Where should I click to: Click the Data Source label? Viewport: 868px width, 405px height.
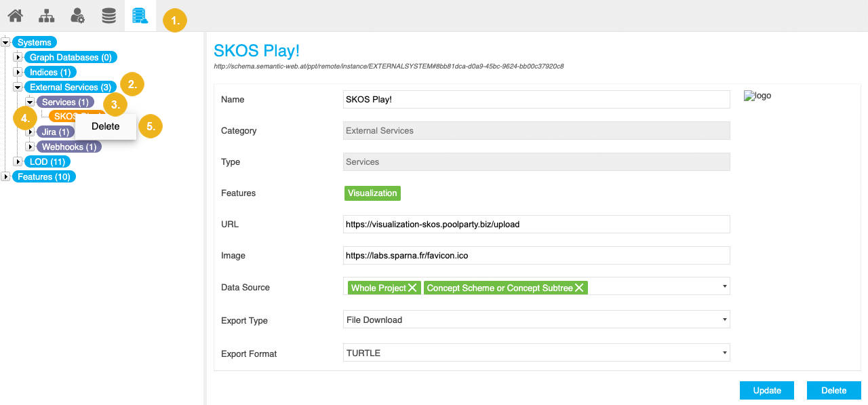point(245,287)
